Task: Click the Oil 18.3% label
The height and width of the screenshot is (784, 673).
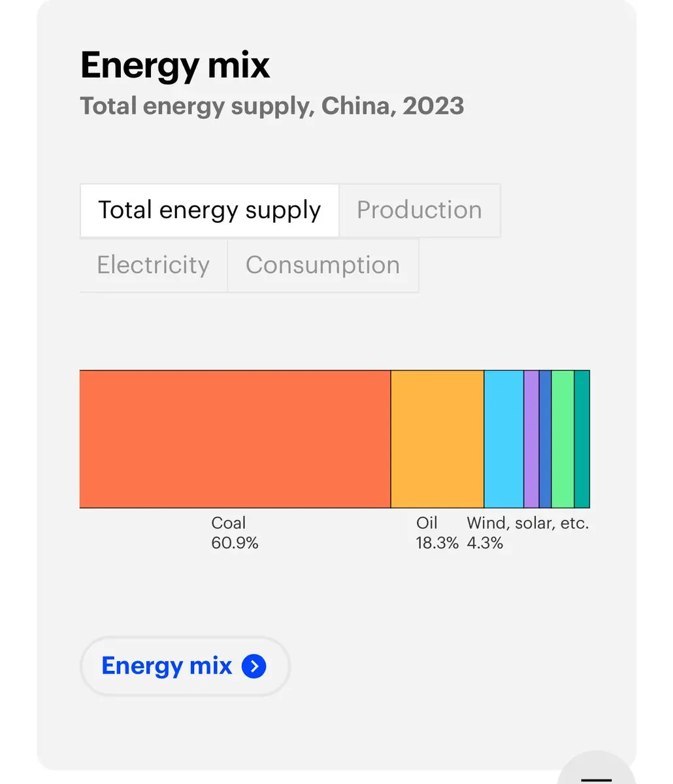Action: tap(437, 533)
